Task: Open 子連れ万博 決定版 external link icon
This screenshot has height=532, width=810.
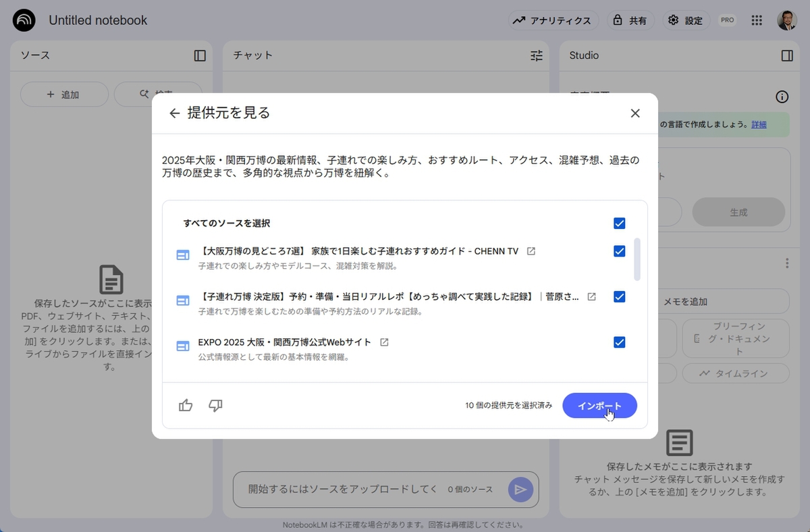Action: tap(592, 296)
